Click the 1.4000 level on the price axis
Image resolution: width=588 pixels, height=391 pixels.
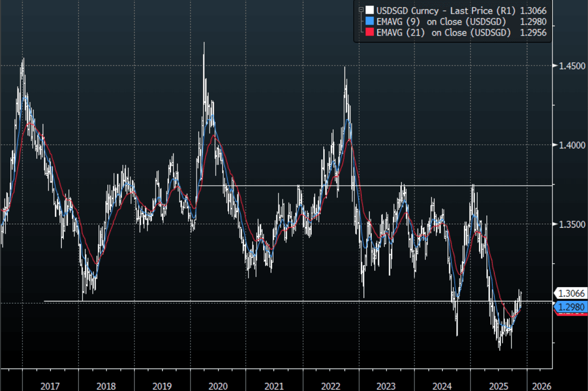click(x=571, y=145)
